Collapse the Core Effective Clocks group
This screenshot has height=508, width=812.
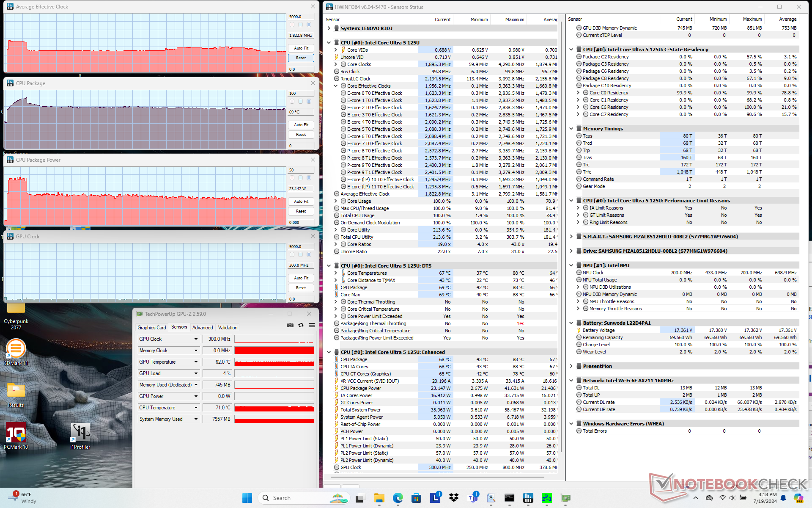336,86
